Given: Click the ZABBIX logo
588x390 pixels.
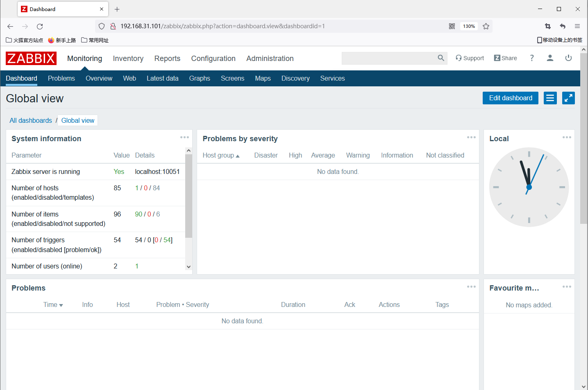Looking at the screenshot, I should pyautogui.click(x=31, y=58).
